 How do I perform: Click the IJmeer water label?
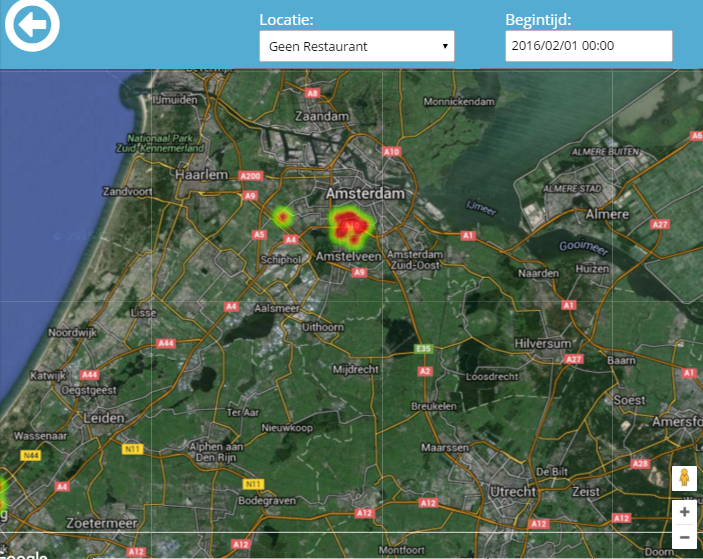pyautogui.click(x=482, y=208)
